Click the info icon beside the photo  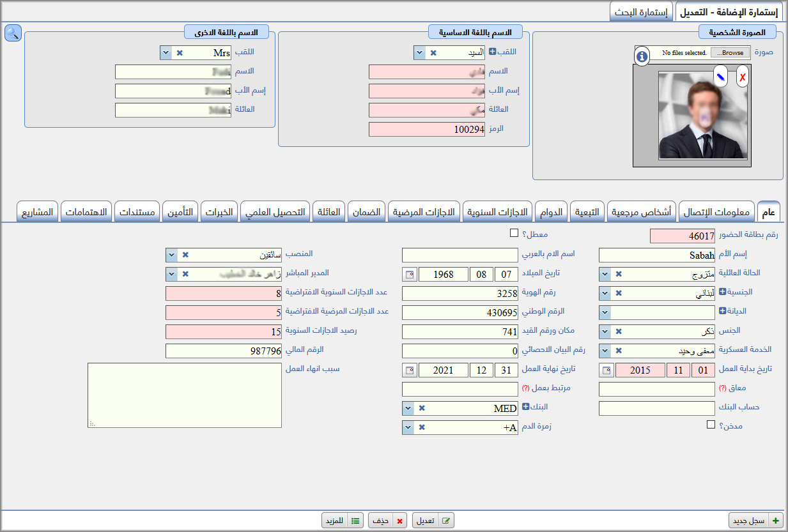[x=642, y=57]
